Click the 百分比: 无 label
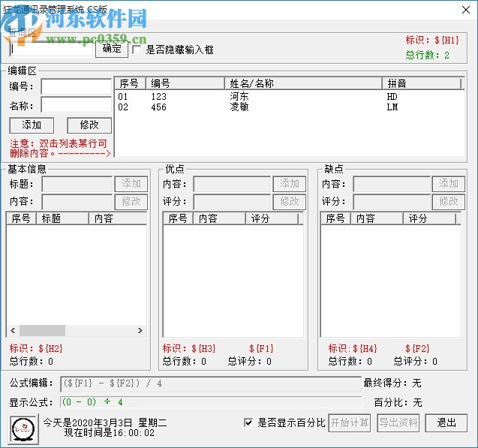 pos(398,402)
